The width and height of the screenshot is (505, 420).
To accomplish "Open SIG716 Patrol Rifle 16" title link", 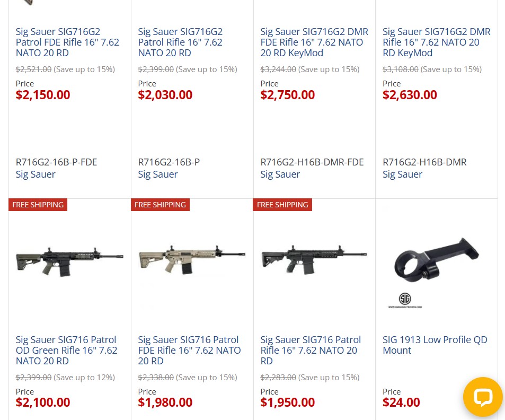I will point(311,351).
